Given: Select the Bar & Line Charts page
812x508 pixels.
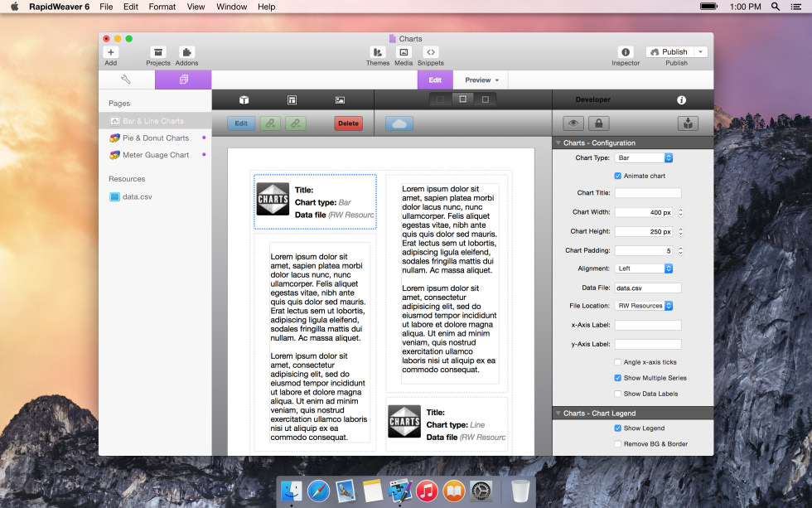Looking at the screenshot, I should coord(156,121).
